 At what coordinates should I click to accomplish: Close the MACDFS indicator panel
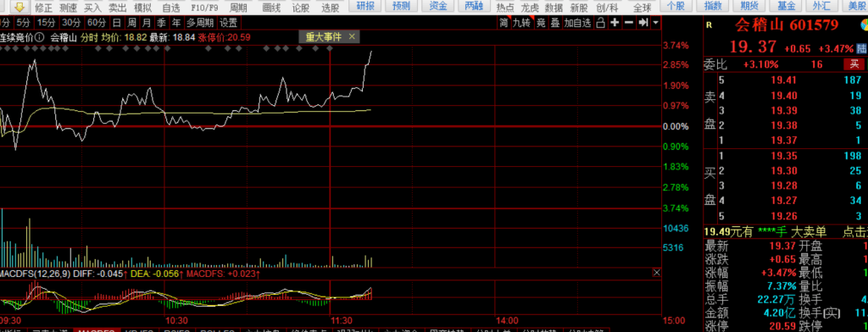657,273
